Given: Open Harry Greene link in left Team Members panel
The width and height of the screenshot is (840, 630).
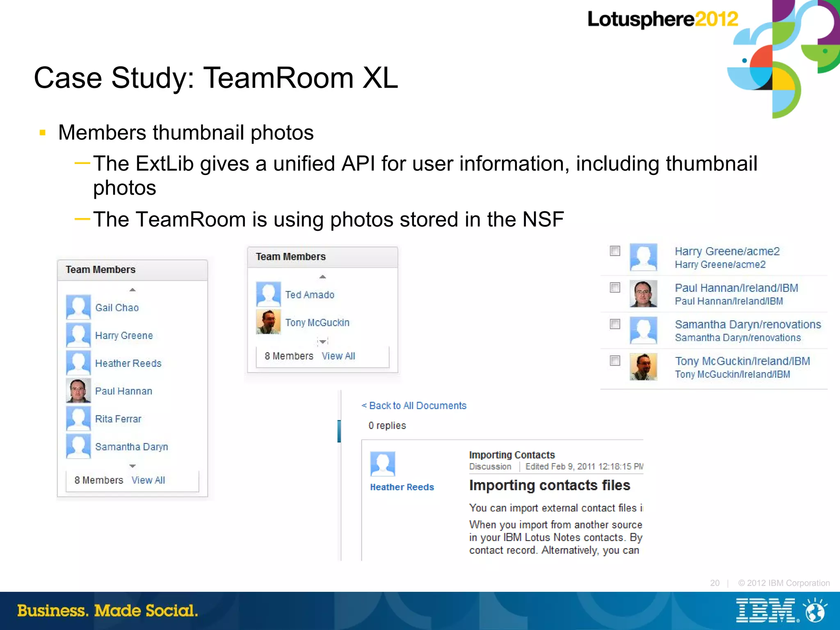Looking at the screenshot, I should 124,335.
